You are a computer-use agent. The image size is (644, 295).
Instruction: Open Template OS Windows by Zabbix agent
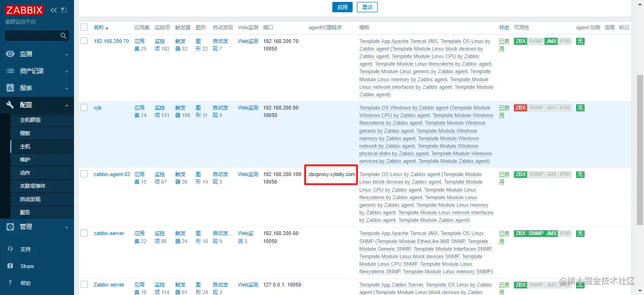(404, 108)
